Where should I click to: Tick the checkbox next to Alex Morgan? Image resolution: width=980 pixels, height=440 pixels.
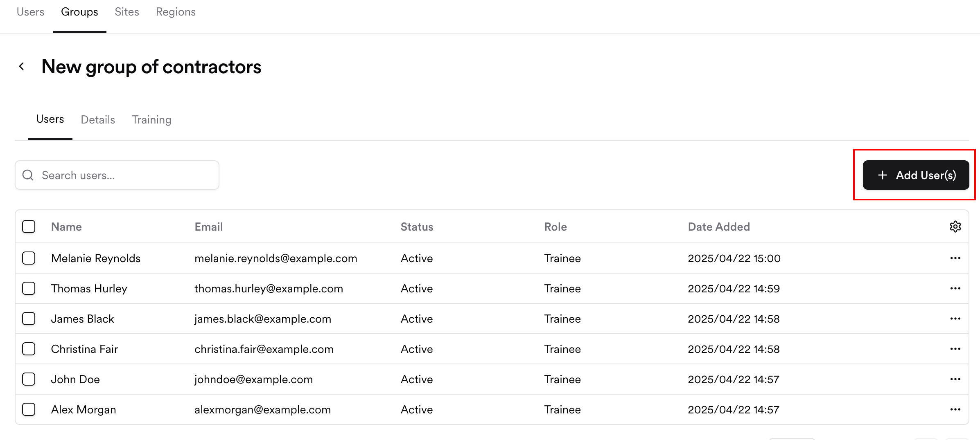click(x=29, y=410)
